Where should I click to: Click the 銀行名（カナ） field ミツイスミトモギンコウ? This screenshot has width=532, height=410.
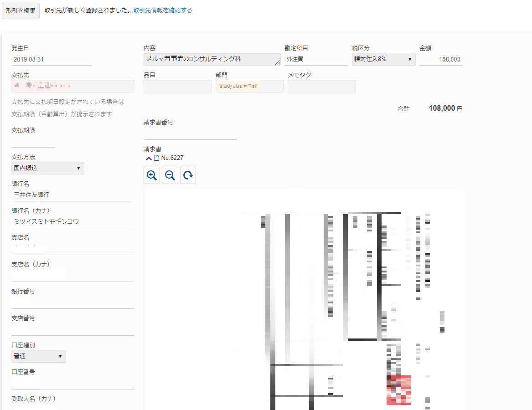[x=73, y=222]
